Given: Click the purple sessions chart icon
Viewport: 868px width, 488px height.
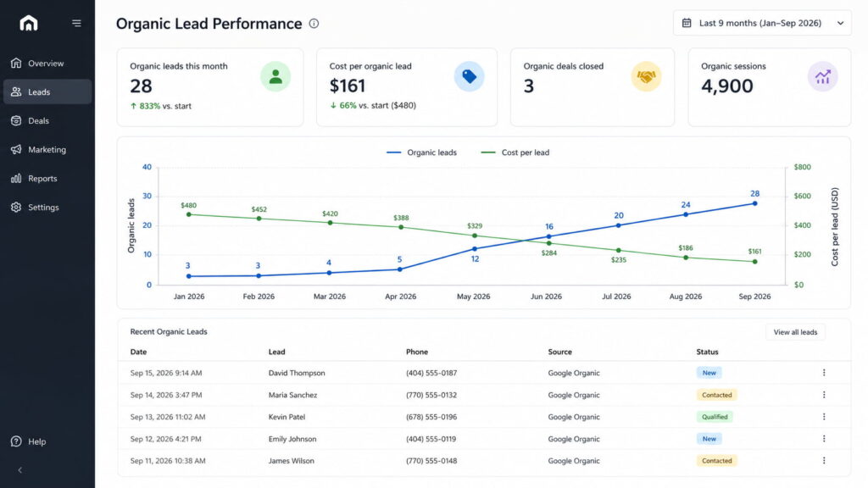Looking at the screenshot, I should [x=822, y=76].
